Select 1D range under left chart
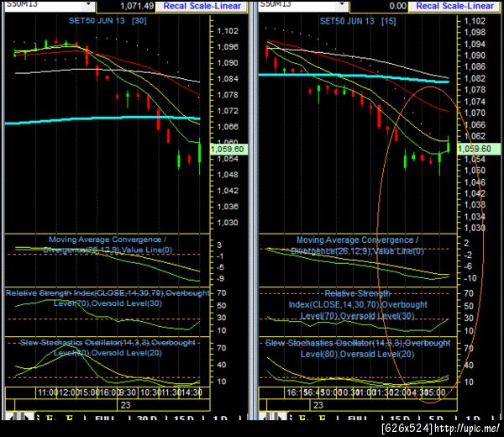504x437 pixels. (220, 418)
